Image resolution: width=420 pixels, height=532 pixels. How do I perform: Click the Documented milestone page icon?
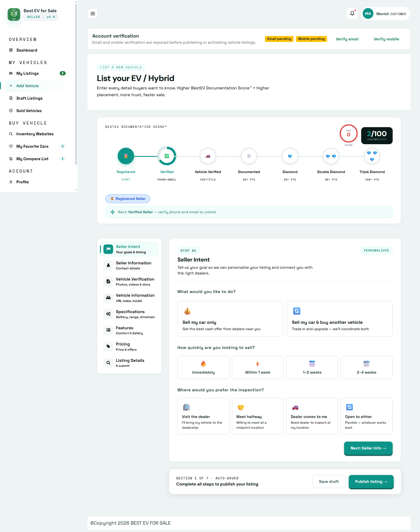tap(249, 156)
